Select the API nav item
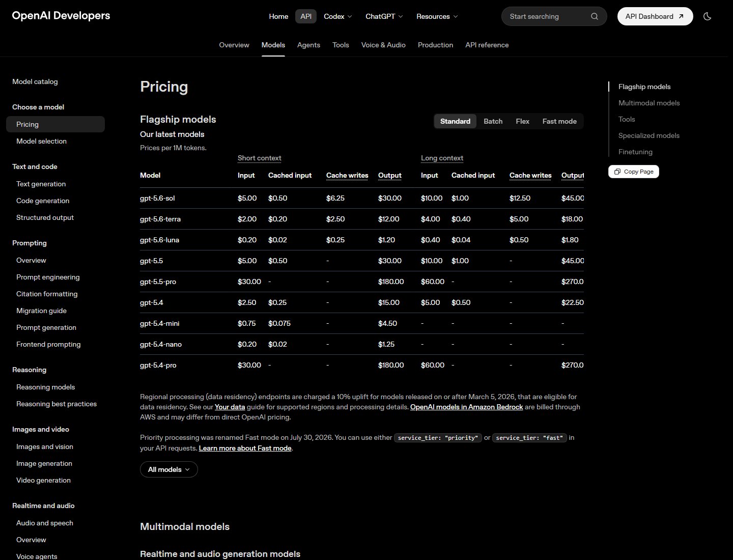Screen dimensions: 733x560 [306, 16]
